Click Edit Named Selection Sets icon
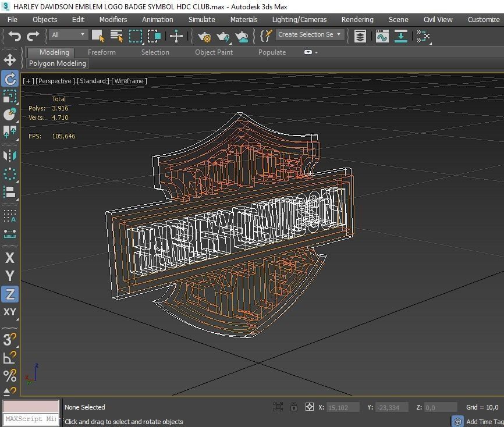Screen dimensions: 504x427 [x=266, y=35]
